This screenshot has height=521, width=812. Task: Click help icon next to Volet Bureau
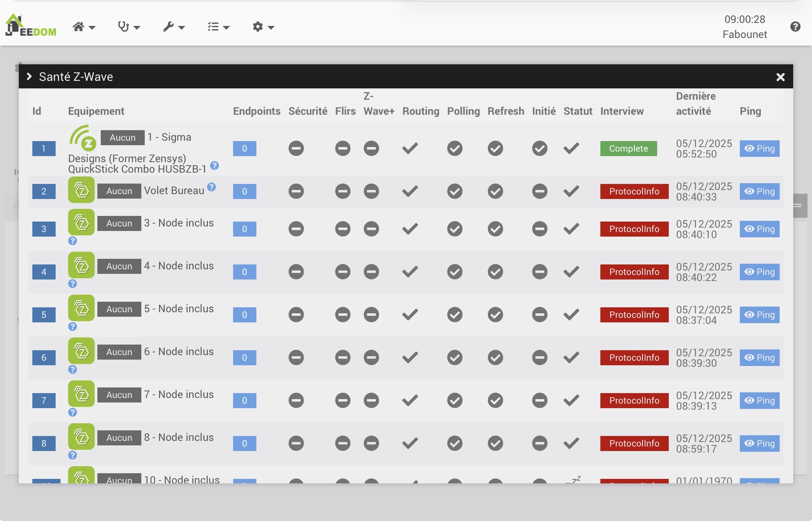tap(212, 187)
